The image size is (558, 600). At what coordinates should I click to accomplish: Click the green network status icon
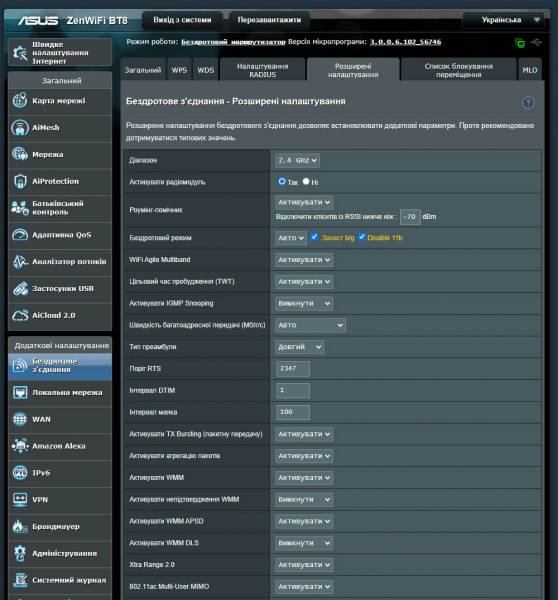520,42
